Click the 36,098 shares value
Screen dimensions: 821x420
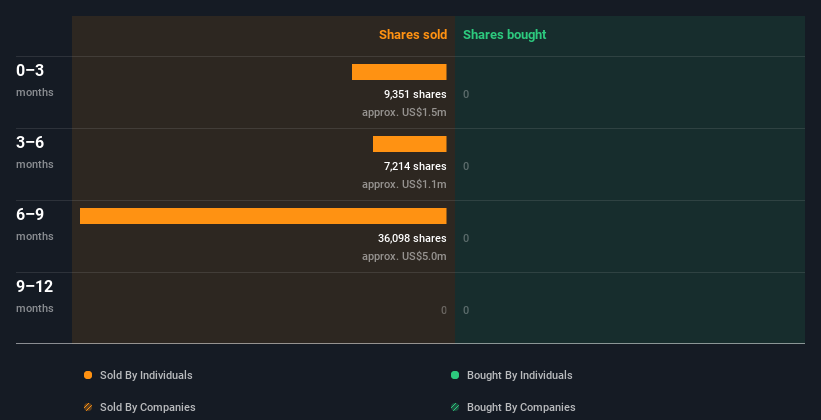(x=412, y=238)
